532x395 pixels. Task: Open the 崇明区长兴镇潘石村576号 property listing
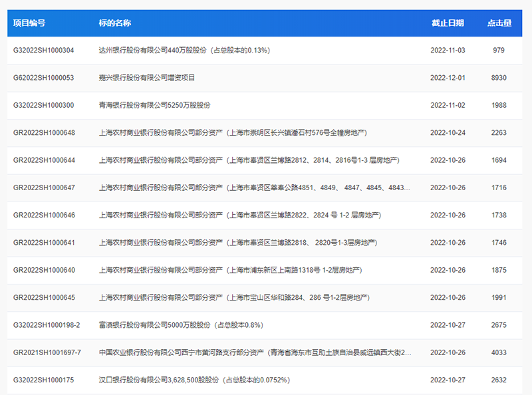tap(233, 133)
